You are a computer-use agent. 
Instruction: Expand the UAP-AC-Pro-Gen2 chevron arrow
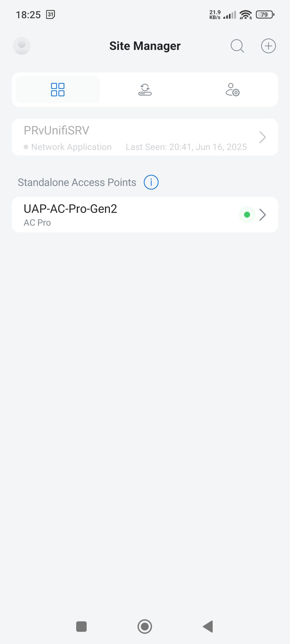263,215
